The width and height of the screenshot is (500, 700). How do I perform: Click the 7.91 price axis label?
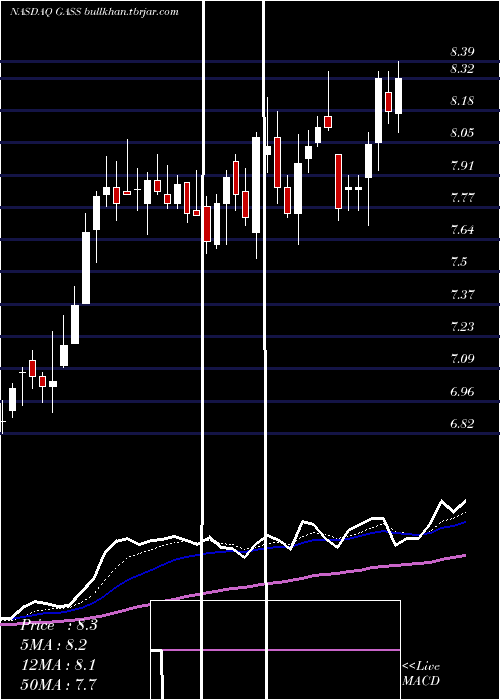pyautogui.click(x=462, y=166)
